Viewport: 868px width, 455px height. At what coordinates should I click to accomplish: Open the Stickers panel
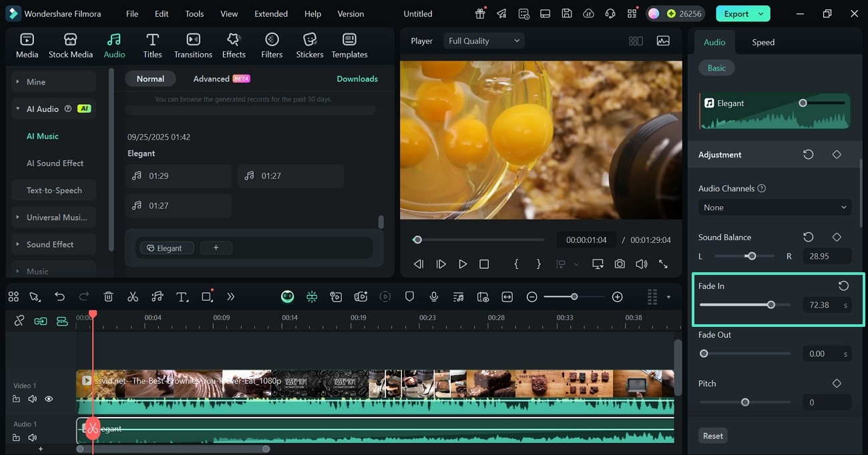309,45
